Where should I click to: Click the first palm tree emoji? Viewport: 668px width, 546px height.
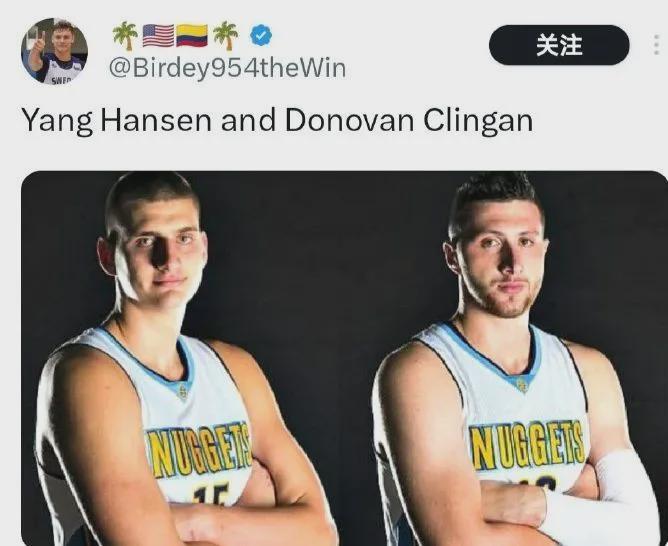125,36
